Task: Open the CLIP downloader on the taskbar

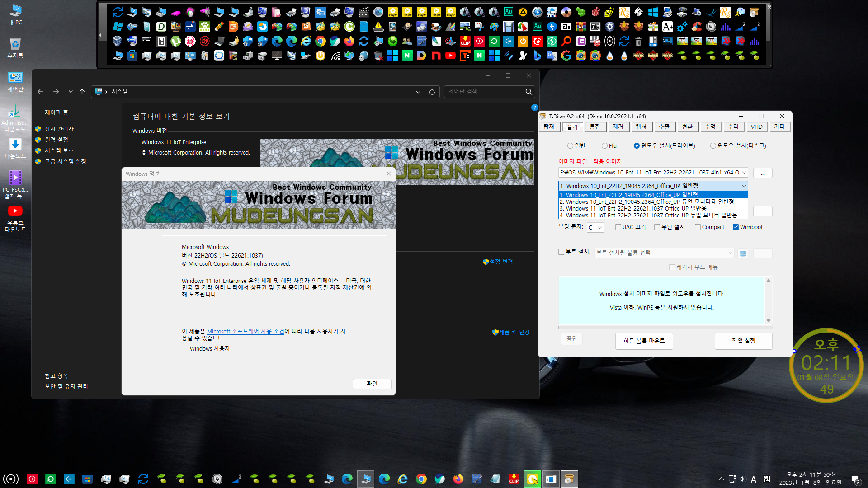Action: coord(514,479)
